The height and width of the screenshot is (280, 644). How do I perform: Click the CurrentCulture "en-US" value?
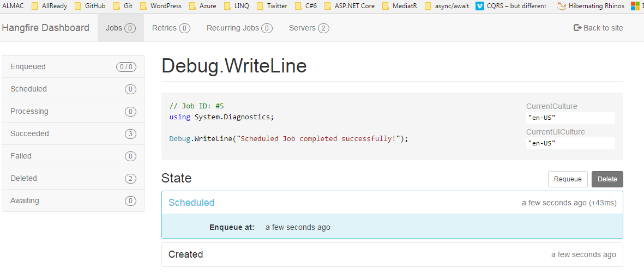click(x=570, y=118)
